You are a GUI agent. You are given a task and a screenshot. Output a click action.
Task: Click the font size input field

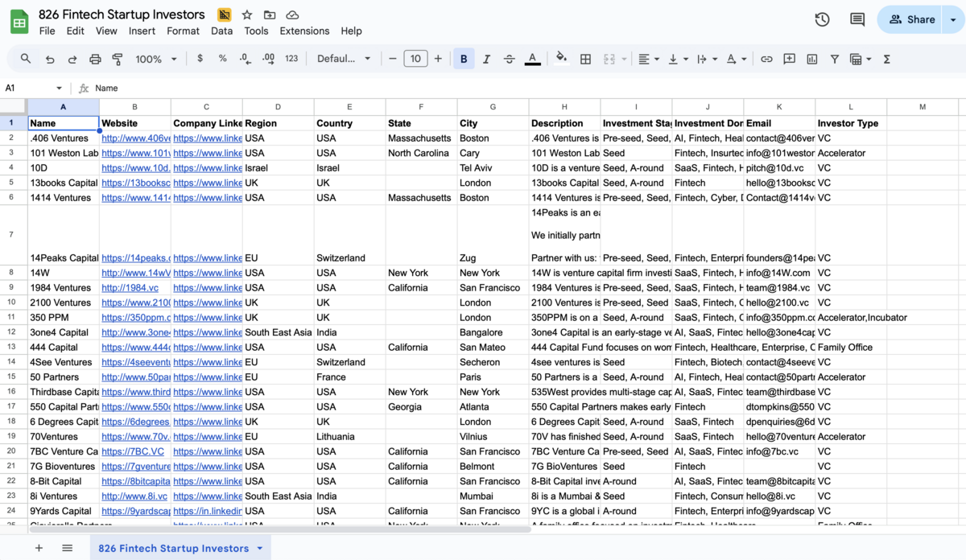click(x=415, y=59)
